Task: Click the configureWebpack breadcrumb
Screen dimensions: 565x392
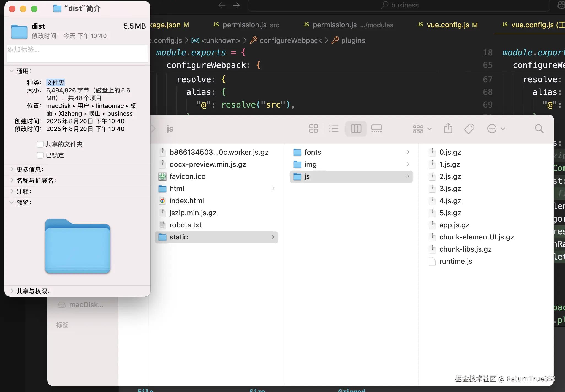Action: pos(290,40)
